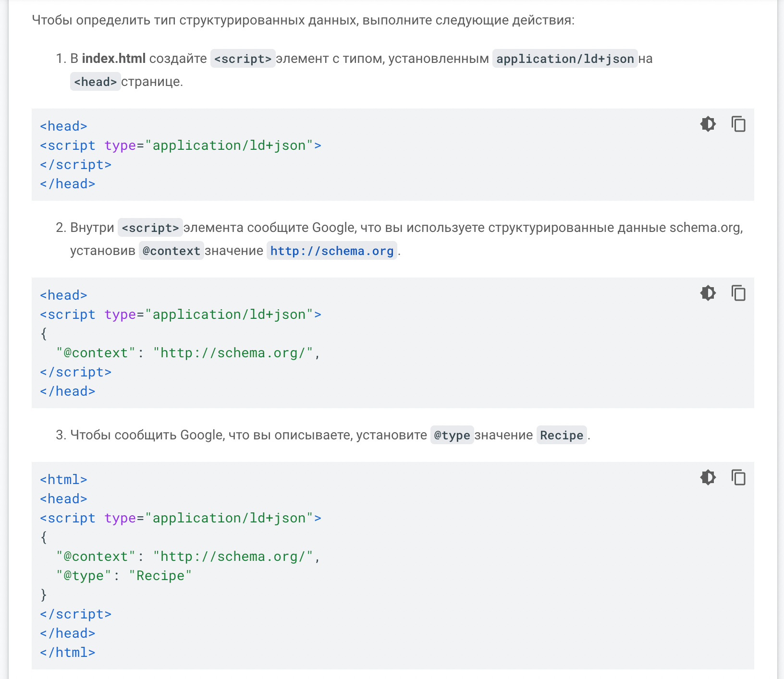Click the inline Recipe code in step 3
Screen dimensions: 784x679
[x=561, y=435]
